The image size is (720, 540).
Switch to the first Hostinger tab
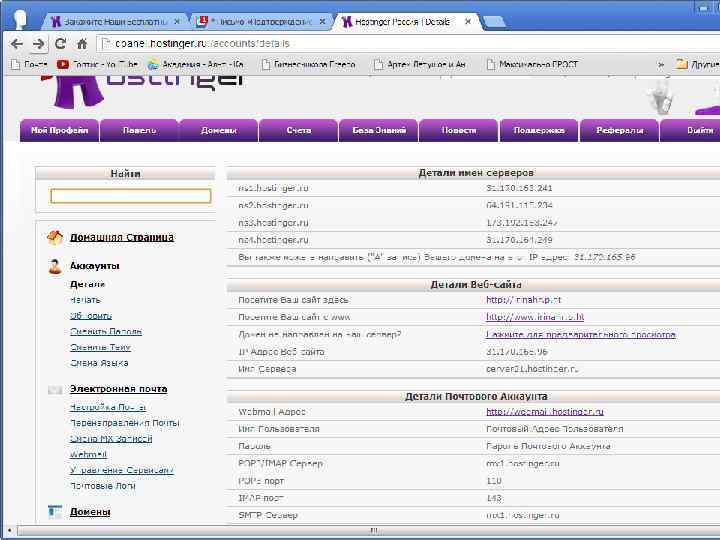click(113, 22)
